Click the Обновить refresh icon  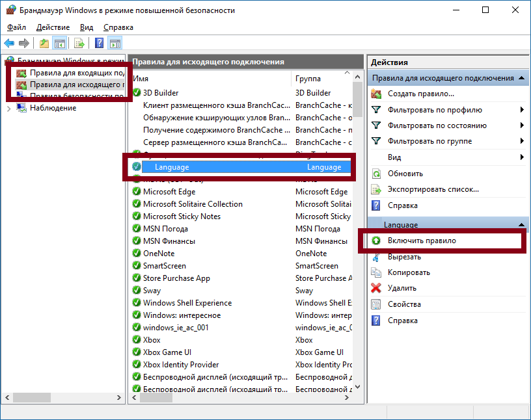pyautogui.click(x=376, y=174)
